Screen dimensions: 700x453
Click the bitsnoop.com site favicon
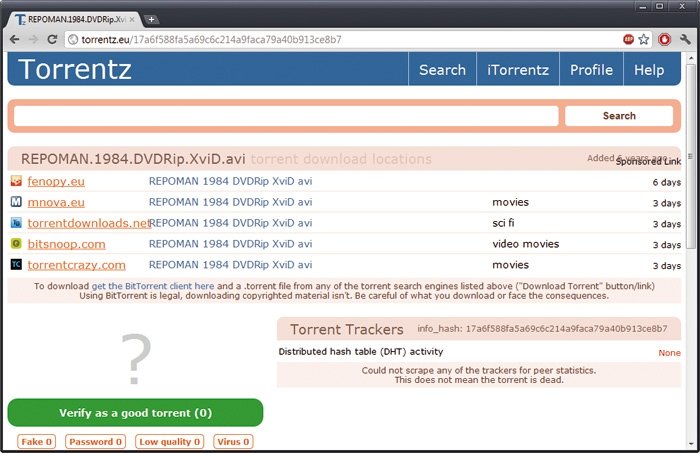pyautogui.click(x=16, y=244)
